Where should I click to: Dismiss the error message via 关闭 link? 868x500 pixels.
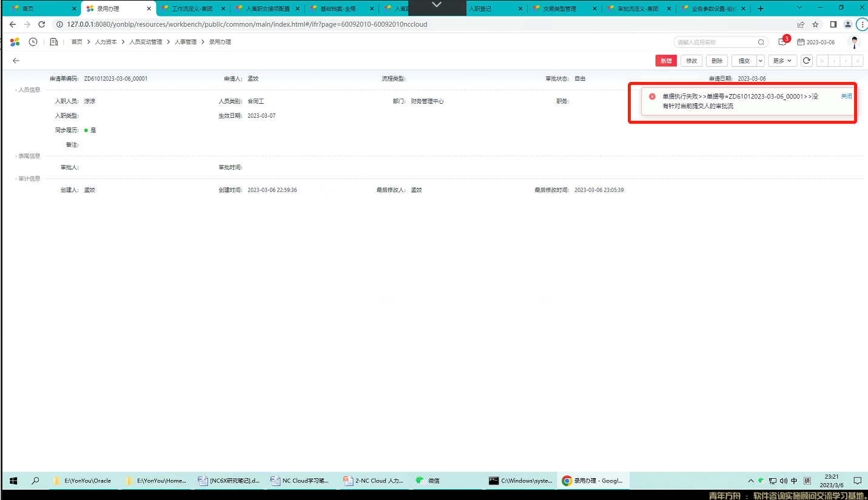point(846,96)
